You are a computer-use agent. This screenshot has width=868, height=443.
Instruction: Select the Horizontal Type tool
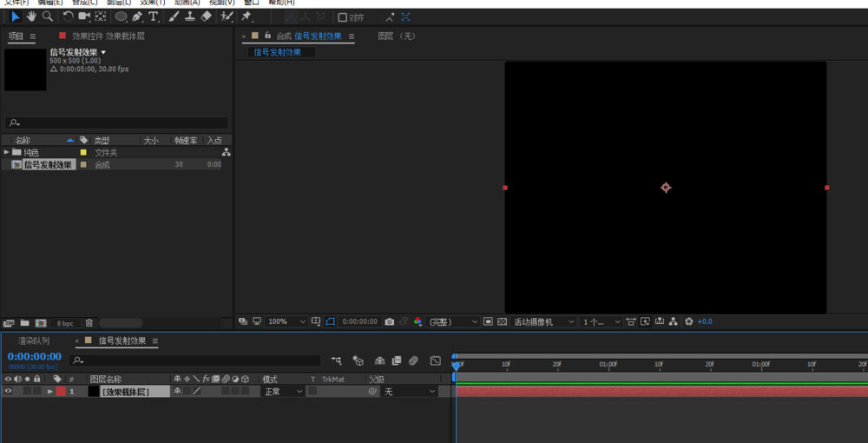(154, 17)
